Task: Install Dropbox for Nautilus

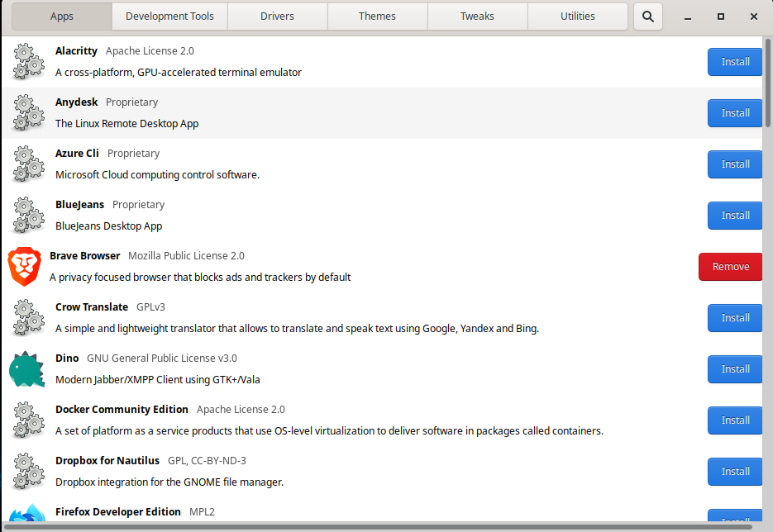Action: [x=735, y=472]
